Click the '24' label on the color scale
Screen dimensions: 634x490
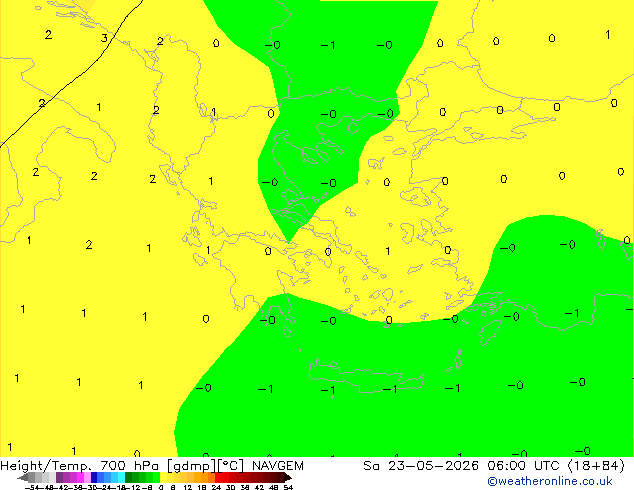coord(216,487)
